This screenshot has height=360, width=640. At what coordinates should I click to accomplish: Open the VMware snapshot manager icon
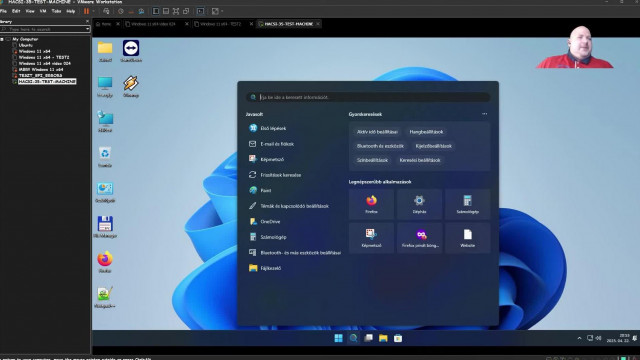(x=141, y=11)
